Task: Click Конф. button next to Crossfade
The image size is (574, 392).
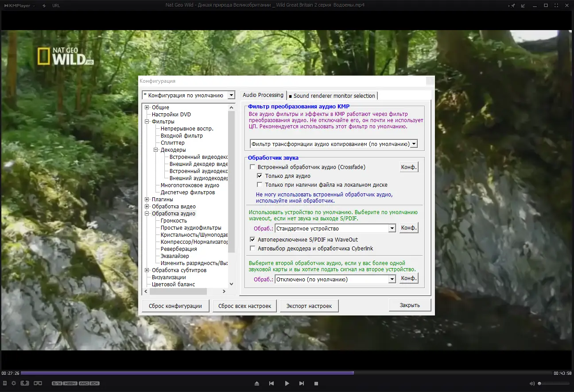Action: [x=409, y=167]
